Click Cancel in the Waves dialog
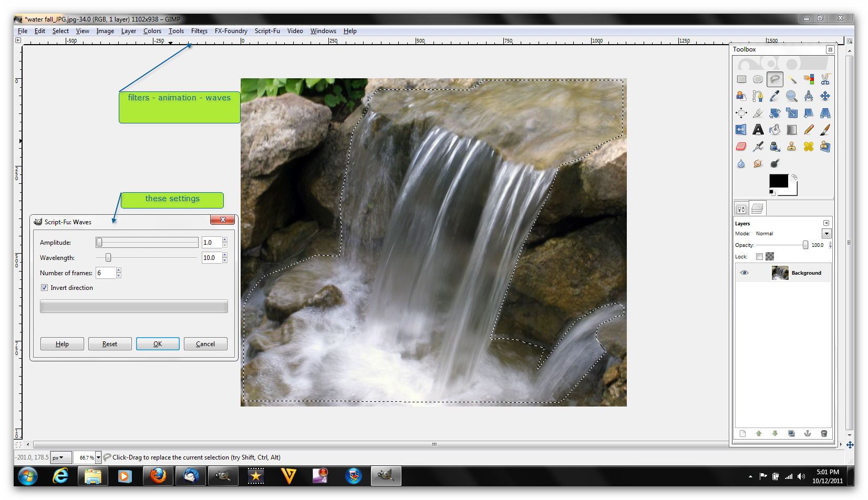The image size is (868, 500). point(205,344)
